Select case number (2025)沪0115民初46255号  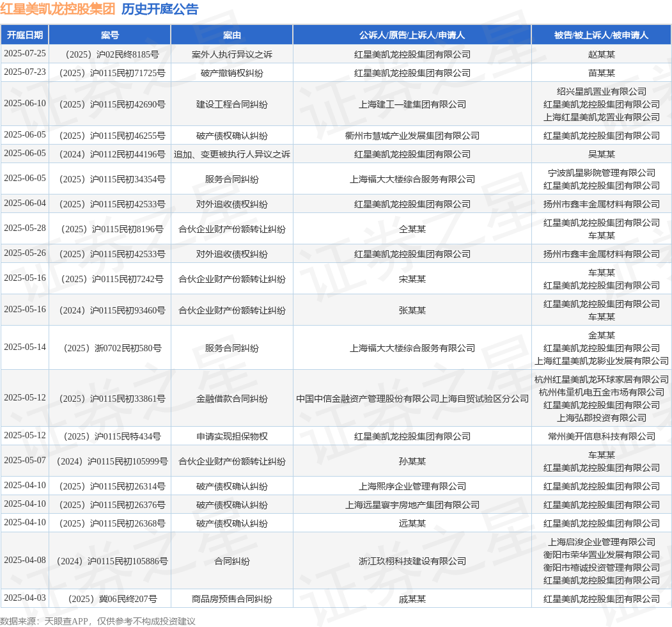[110, 136]
